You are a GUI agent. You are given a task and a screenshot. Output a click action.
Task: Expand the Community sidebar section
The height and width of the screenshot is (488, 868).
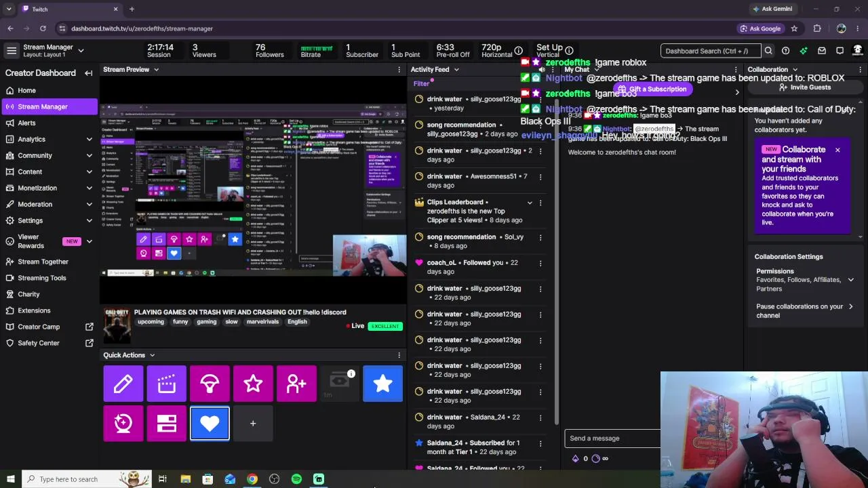[90, 156]
